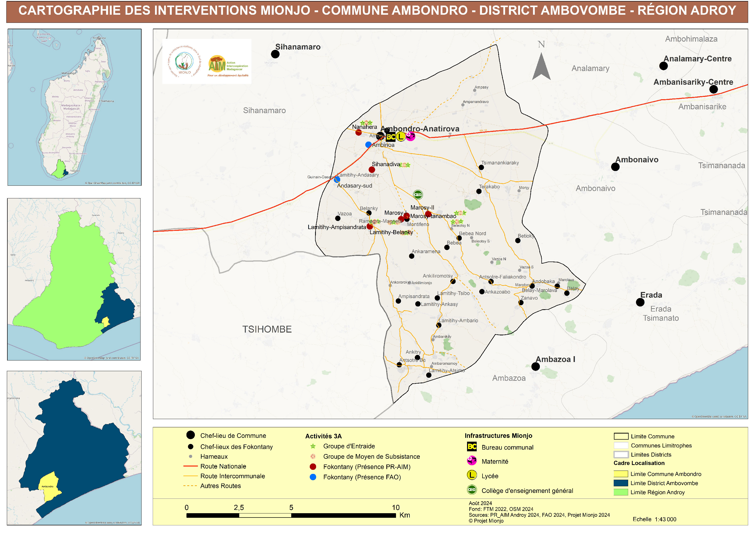Click the Madagascar overview inset map
The image size is (756, 534).
74,107
